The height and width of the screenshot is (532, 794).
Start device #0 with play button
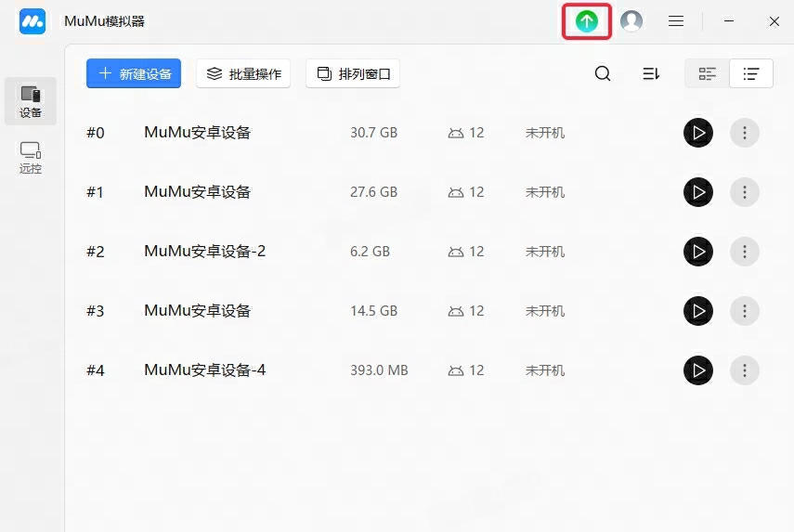(698, 133)
